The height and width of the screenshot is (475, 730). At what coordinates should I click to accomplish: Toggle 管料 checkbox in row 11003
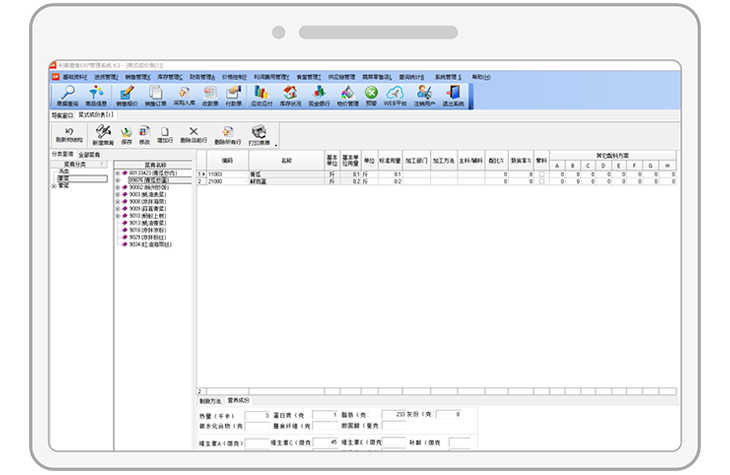(x=542, y=174)
